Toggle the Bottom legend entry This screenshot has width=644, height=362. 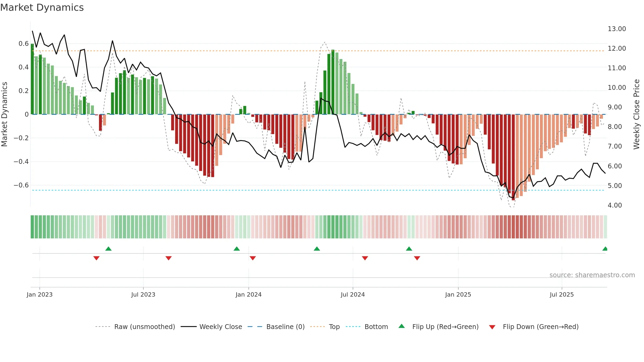(367, 327)
